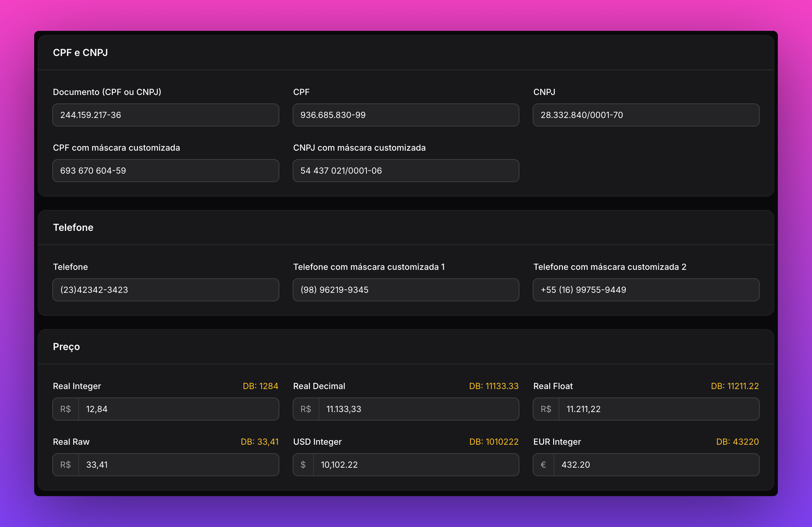The height and width of the screenshot is (527, 812).
Task: Click the R$ prefix of Real Raw
Action: 66,465
